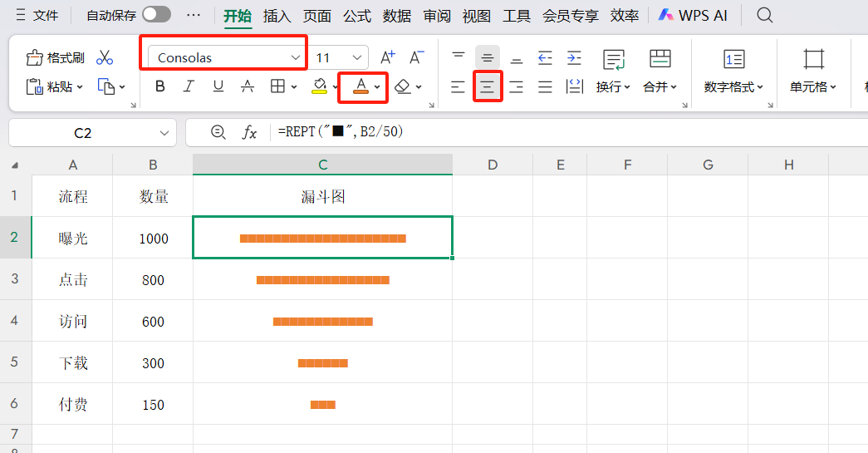Expand the font size 11 dropdown

(357, 57)
